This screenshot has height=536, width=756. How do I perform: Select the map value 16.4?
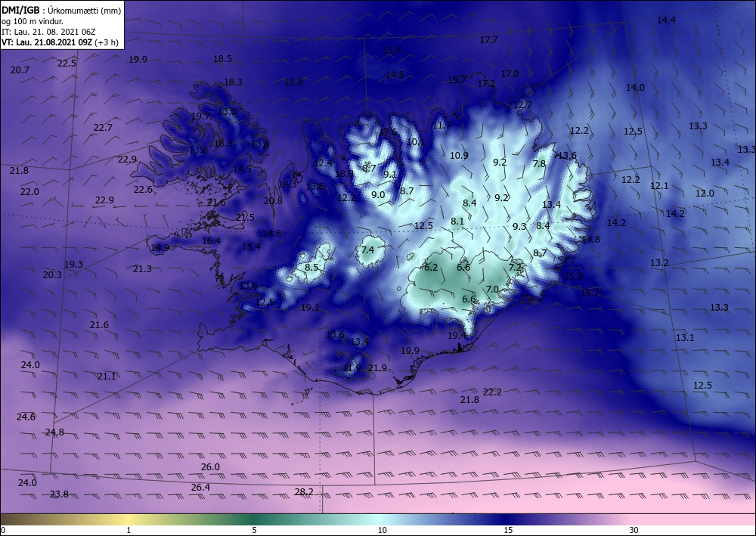point(211,240)
